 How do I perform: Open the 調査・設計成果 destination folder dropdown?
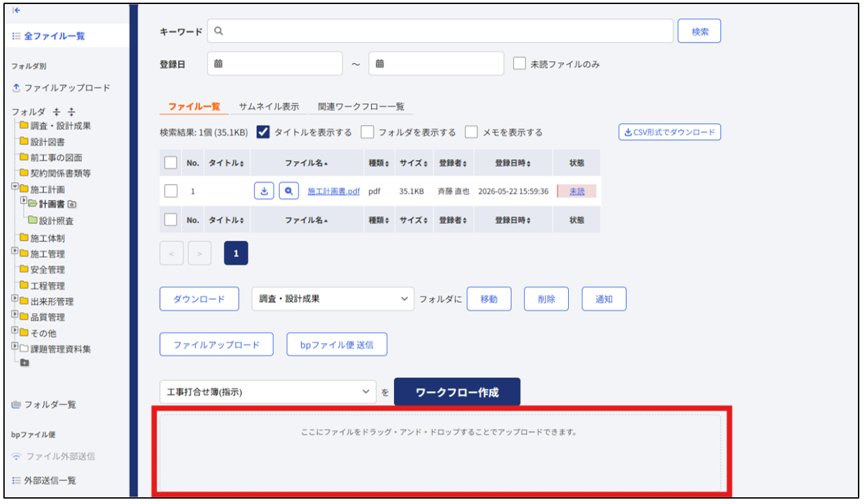[x=333, y=299]
